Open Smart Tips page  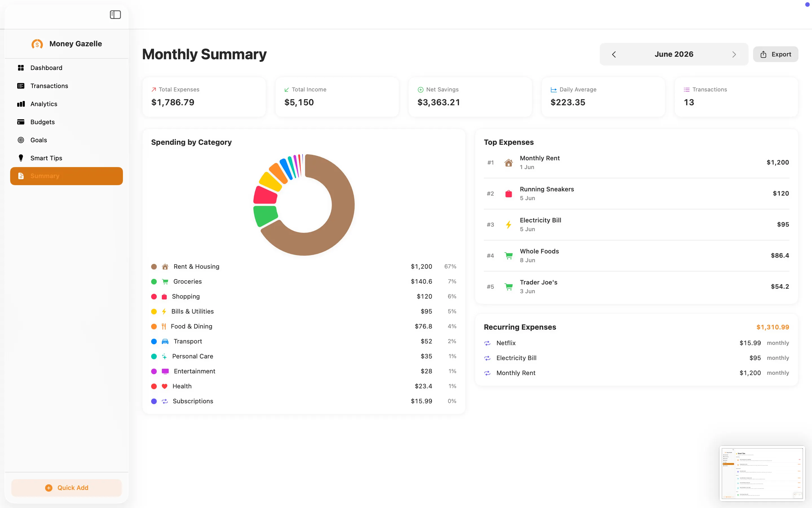click(67, 158)
